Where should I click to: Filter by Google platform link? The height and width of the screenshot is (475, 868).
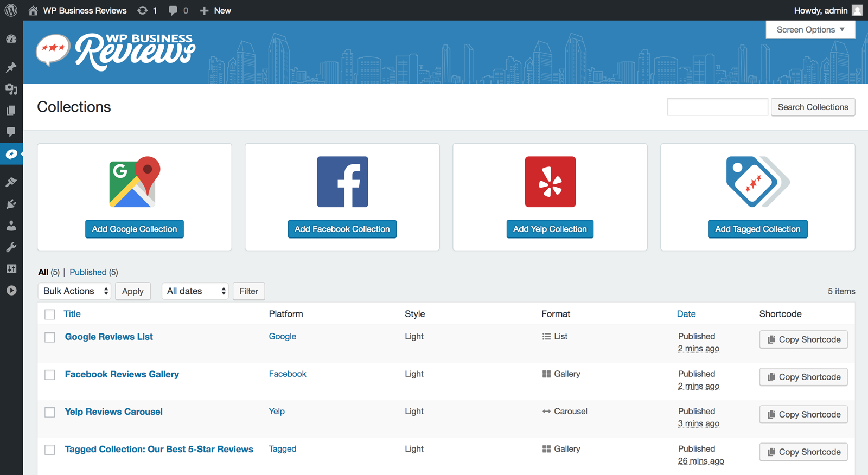[283, 336]
